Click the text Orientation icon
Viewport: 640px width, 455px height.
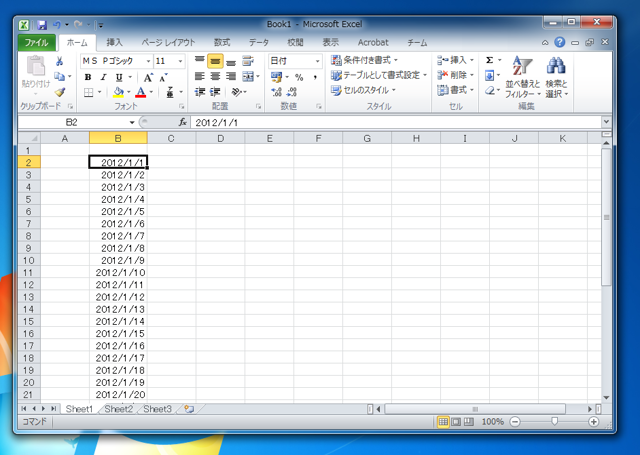click(236, 92)
